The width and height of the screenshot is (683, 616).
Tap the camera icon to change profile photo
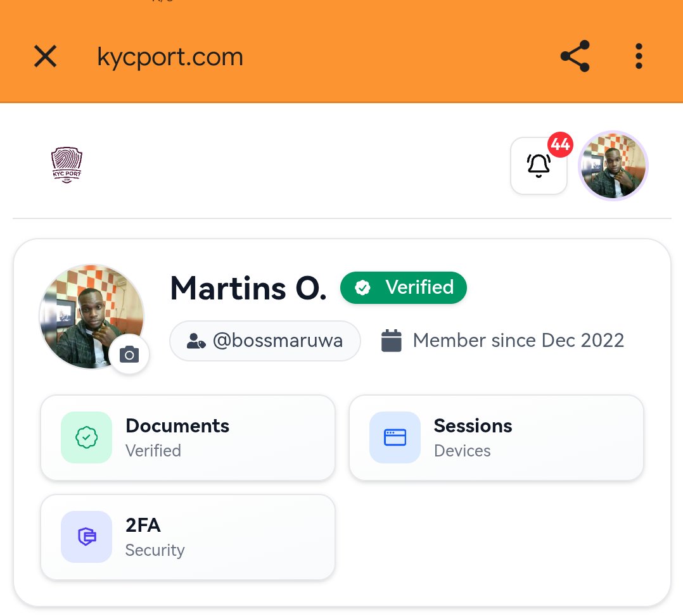point(129,355)
